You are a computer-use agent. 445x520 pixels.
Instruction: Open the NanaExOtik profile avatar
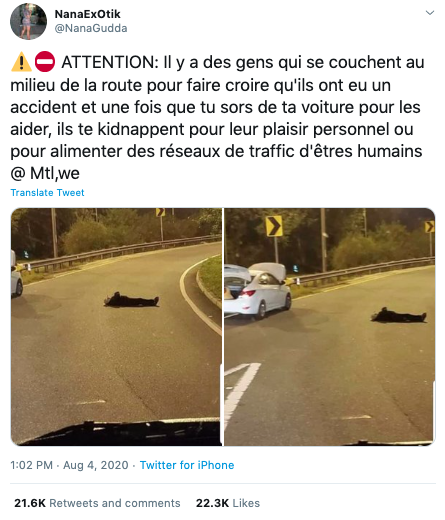pos(28,22)
